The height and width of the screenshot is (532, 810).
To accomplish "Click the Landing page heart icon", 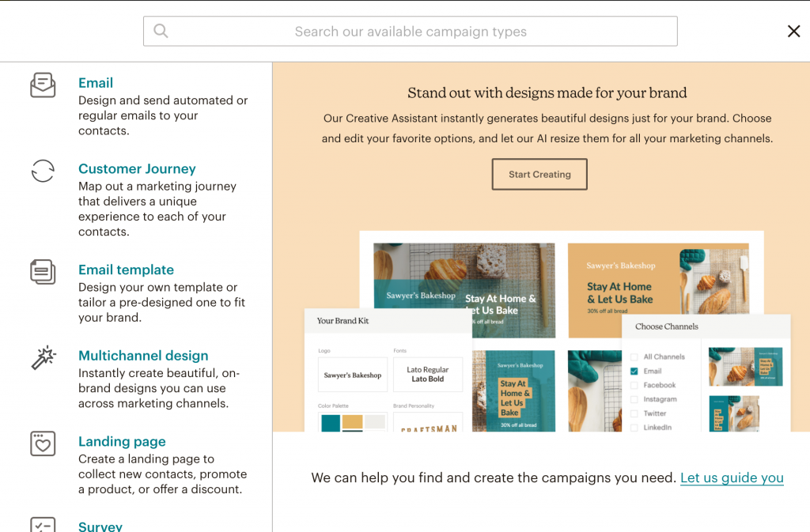I will coord(43,443).
